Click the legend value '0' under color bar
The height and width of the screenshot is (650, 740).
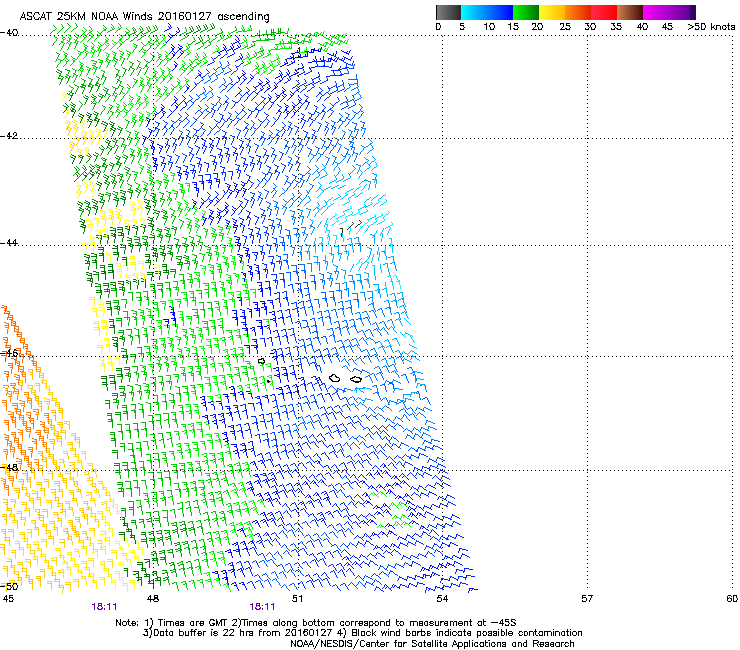coord(438,27)
